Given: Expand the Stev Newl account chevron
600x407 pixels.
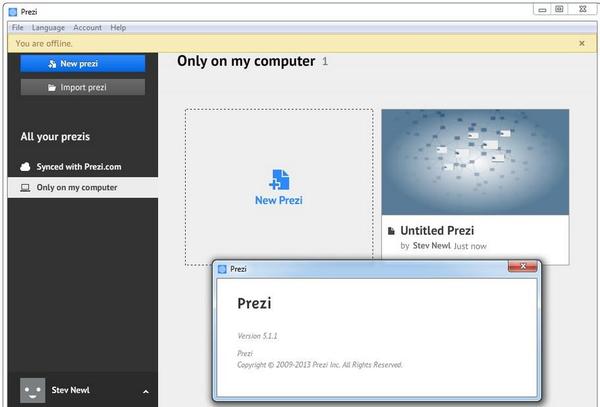Looking at the screenshot, I should [x=146, y=391].
